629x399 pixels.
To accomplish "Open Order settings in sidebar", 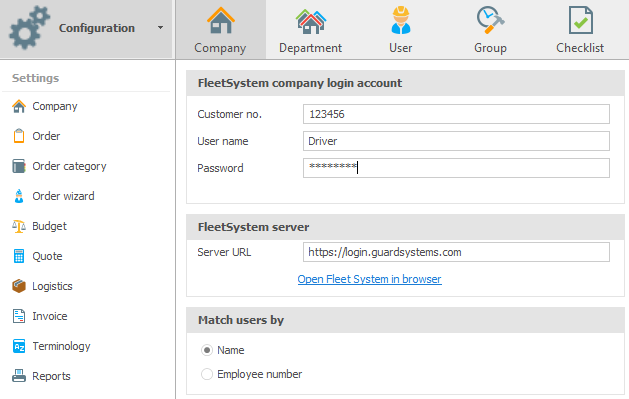I will pos(46,136).
